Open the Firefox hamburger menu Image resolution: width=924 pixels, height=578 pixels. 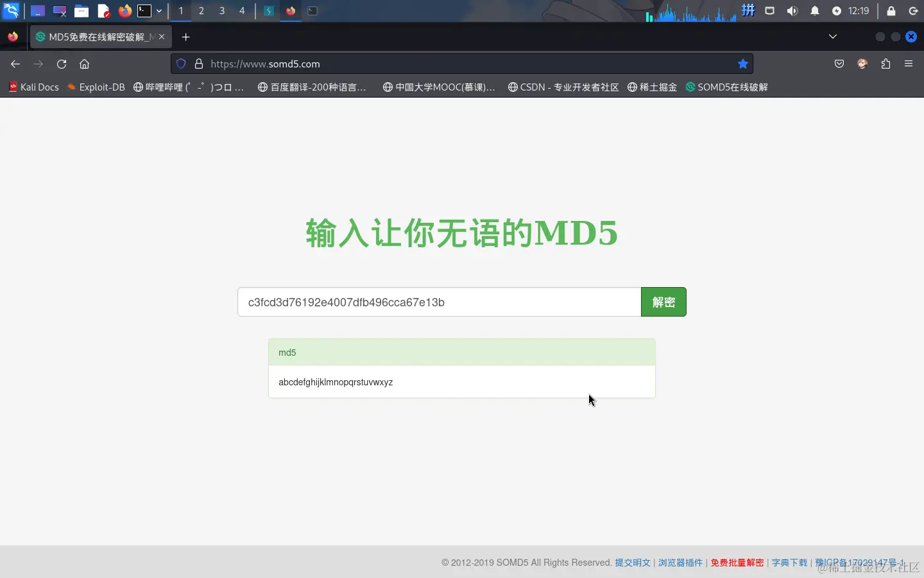pos(909,64)
